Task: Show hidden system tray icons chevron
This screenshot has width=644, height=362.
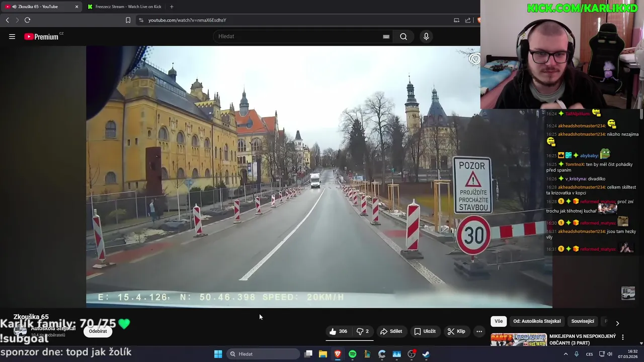Action: (566, 354)
